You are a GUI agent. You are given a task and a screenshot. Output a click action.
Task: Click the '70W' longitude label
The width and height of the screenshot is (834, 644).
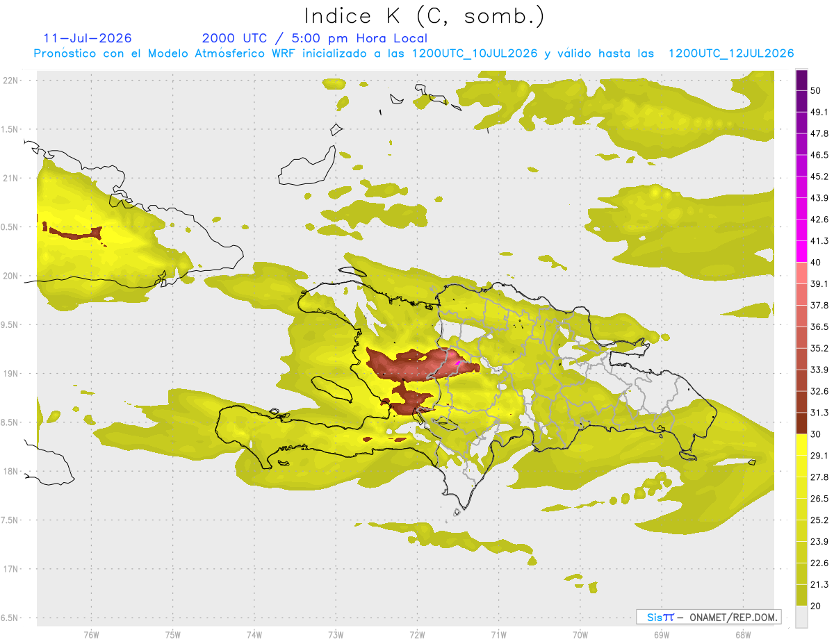pos(580,635)
